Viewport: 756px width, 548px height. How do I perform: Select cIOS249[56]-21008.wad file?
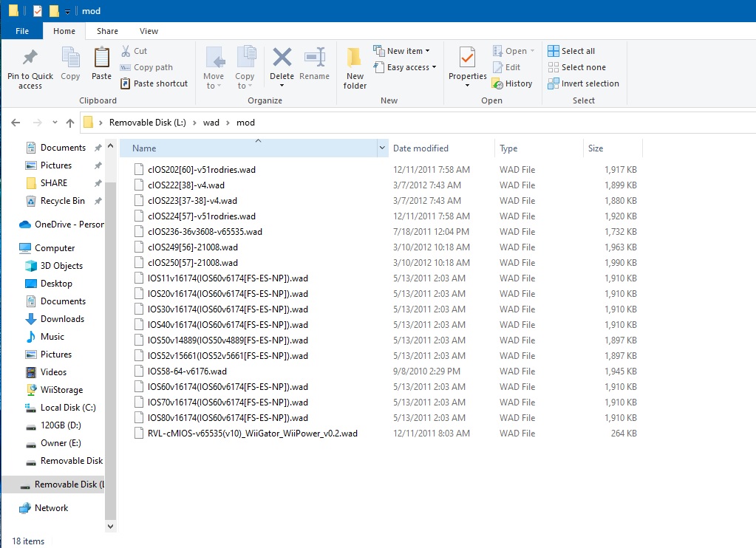[x=192, y=247]
